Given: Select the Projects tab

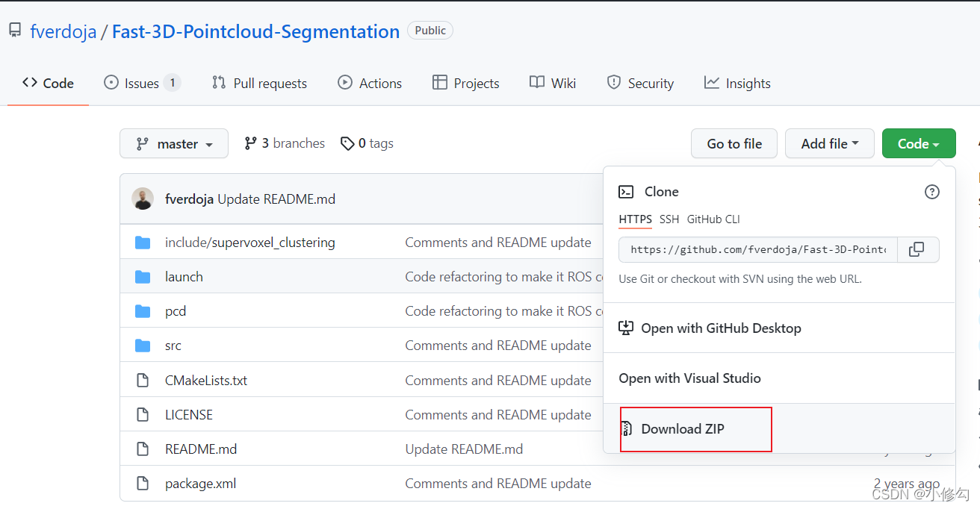Looking at the screenshot, I should (x=466, y=84).
